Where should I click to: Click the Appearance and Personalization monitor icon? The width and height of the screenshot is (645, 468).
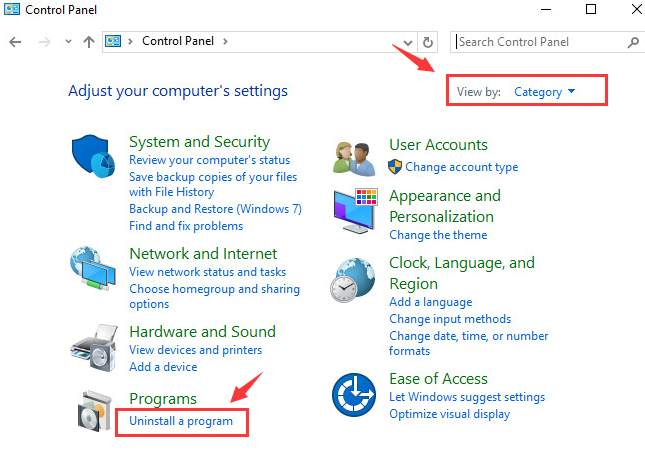tap(355, 211)
